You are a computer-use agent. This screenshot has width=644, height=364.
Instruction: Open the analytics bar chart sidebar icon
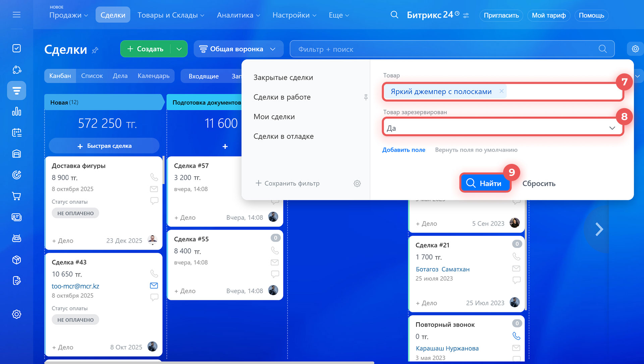coord(16,112)
